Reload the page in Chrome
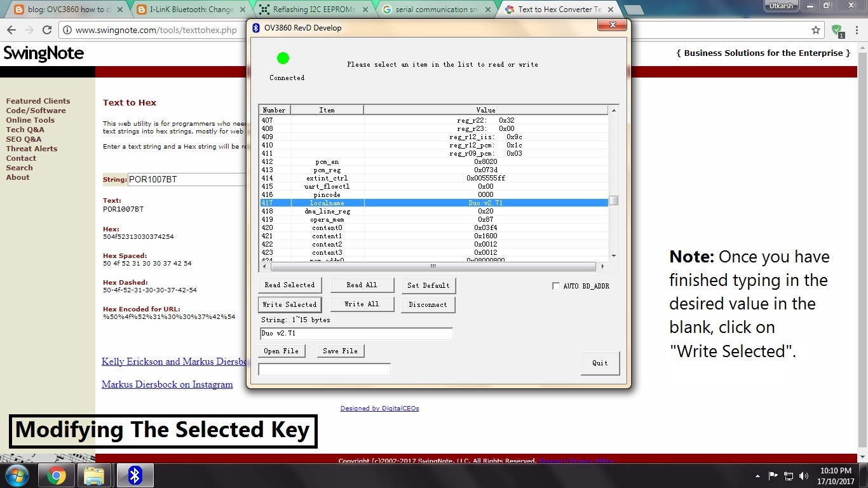Image resolution: width=868 pixels, height=488 pixels. coord(46,30)
